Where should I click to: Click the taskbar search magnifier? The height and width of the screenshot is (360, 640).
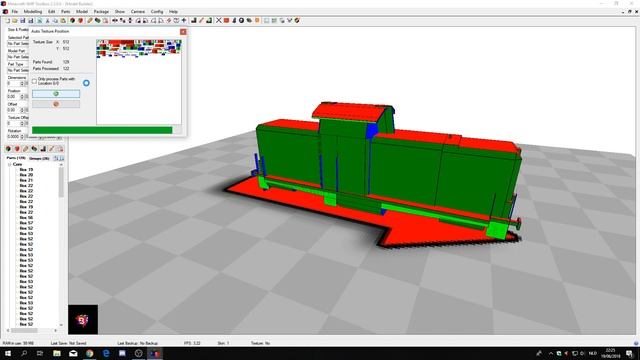pyautogui.click(x=24, y=353)
